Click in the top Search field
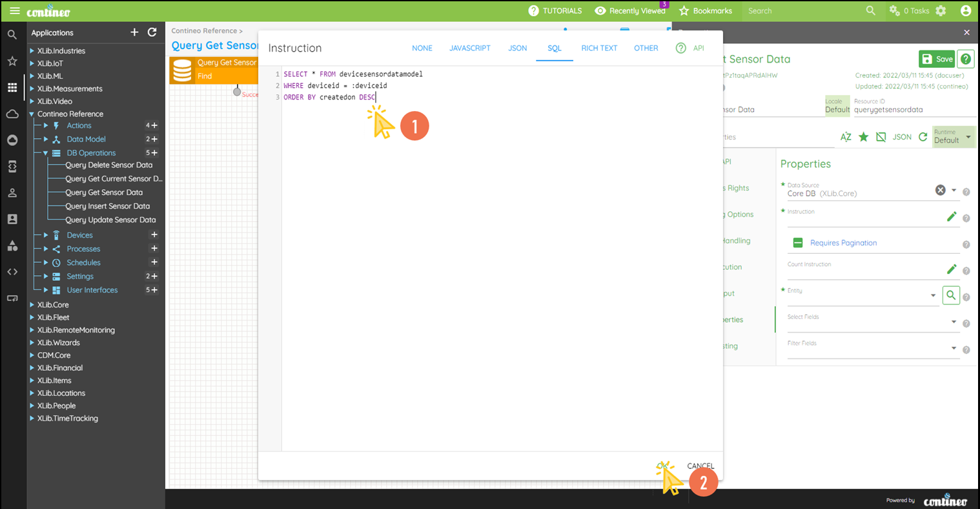 coord(801,11)
